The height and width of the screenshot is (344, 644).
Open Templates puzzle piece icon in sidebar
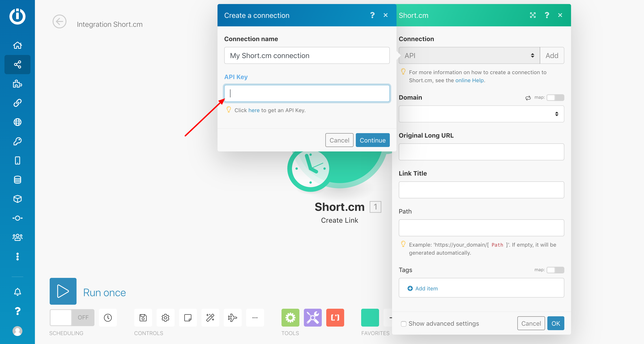coord(17,84)
